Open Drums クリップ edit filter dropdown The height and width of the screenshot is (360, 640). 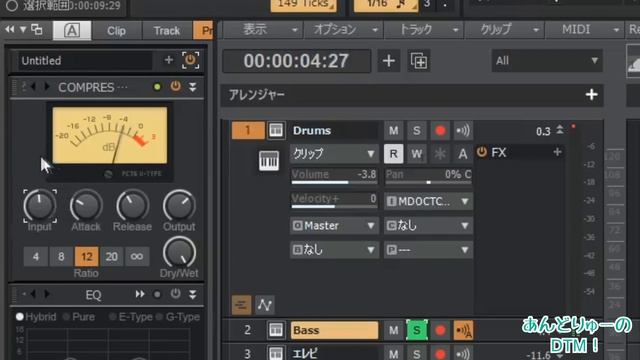coord(334,154)
